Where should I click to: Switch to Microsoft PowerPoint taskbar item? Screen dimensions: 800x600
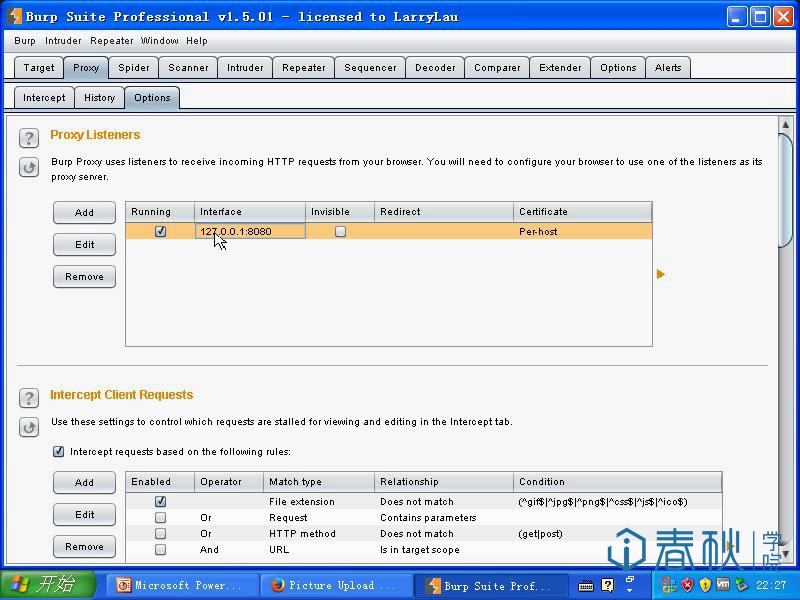coord(181,585)
